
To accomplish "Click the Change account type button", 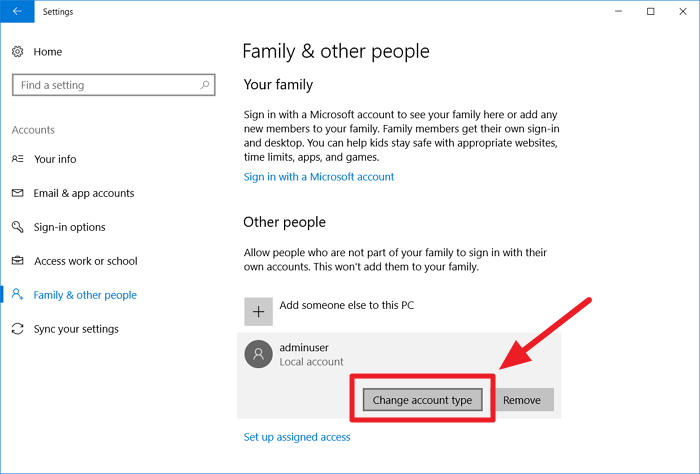I will (421, 400).
